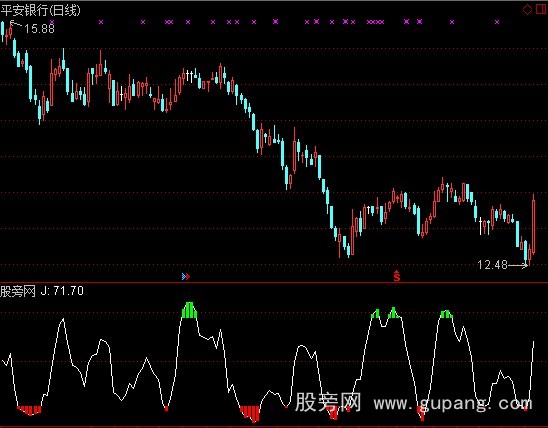
Task: Click the blue-red double arrow marker
Action: click(186, 277)
